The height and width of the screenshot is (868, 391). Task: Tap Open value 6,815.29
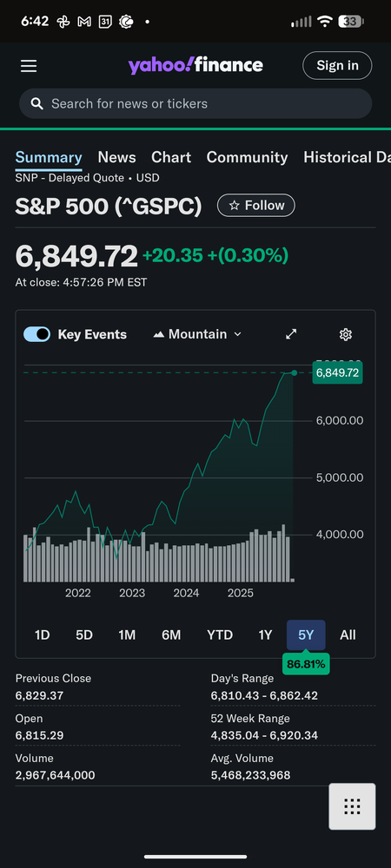pos(39,736)
